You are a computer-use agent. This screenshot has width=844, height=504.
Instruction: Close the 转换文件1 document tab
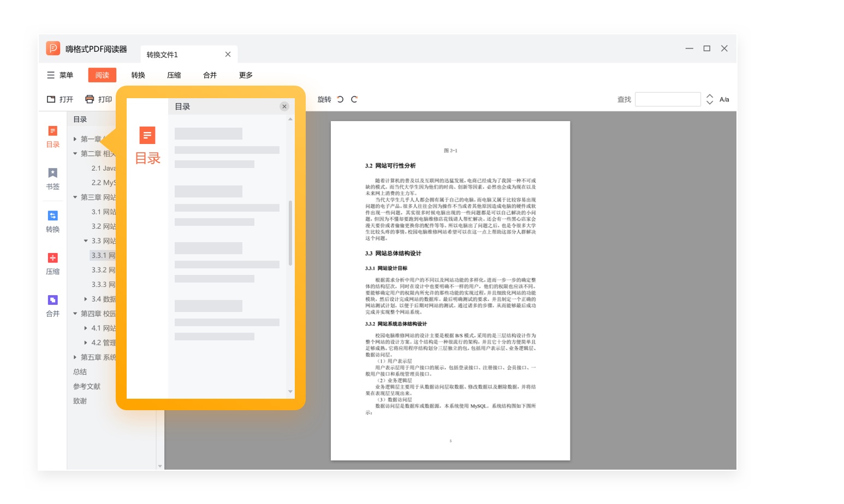(x=228, y=55)
